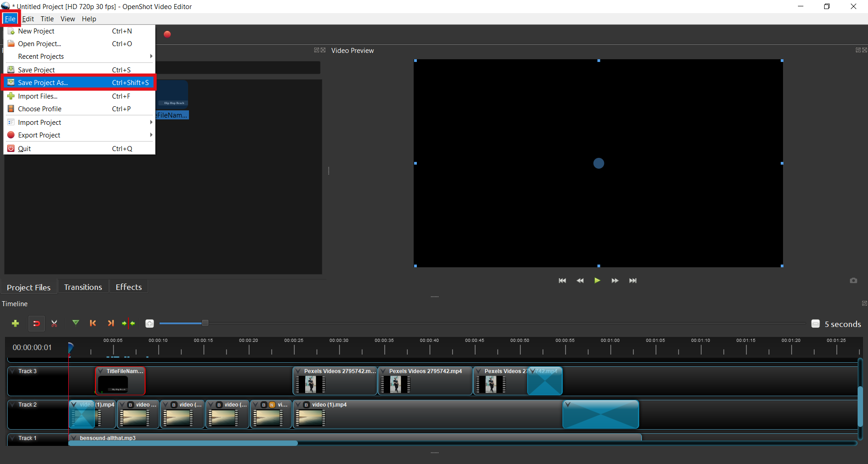Click the zoom out icon beside 5 seconds
This screenshot has height=464, width=868.
click(x=816, y=324)
